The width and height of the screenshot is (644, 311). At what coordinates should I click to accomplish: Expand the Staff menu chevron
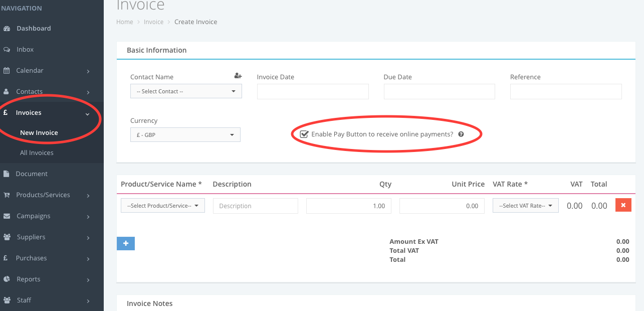[x=88, y=301]
